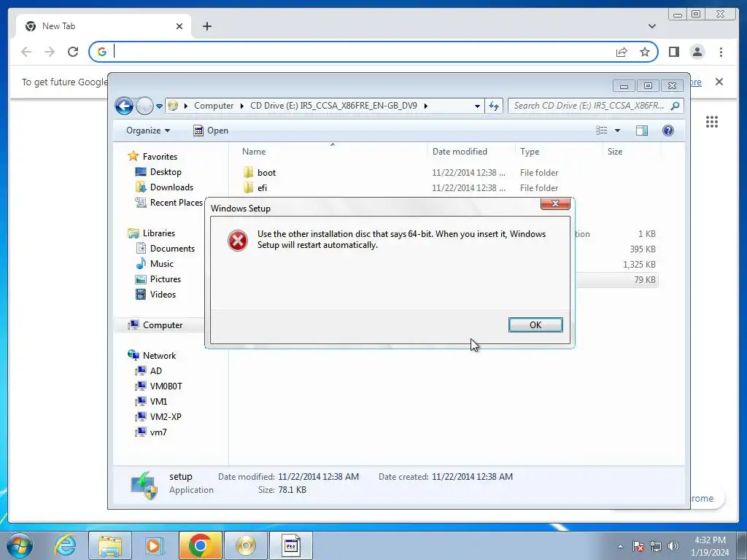Open Windows Explorer taskbar icon
The width and height of the screenshot is (747, 560).
pyautogui.click(x=110, y=545)
